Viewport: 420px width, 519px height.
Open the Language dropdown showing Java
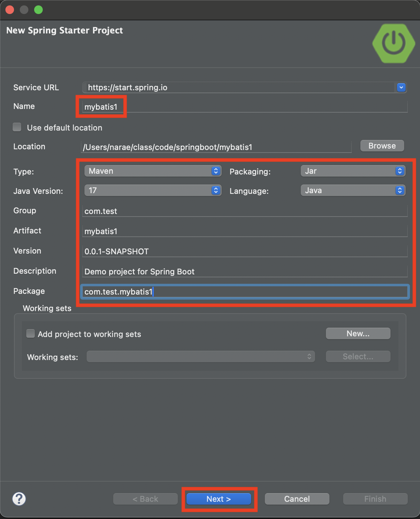(x=353, y=191)
